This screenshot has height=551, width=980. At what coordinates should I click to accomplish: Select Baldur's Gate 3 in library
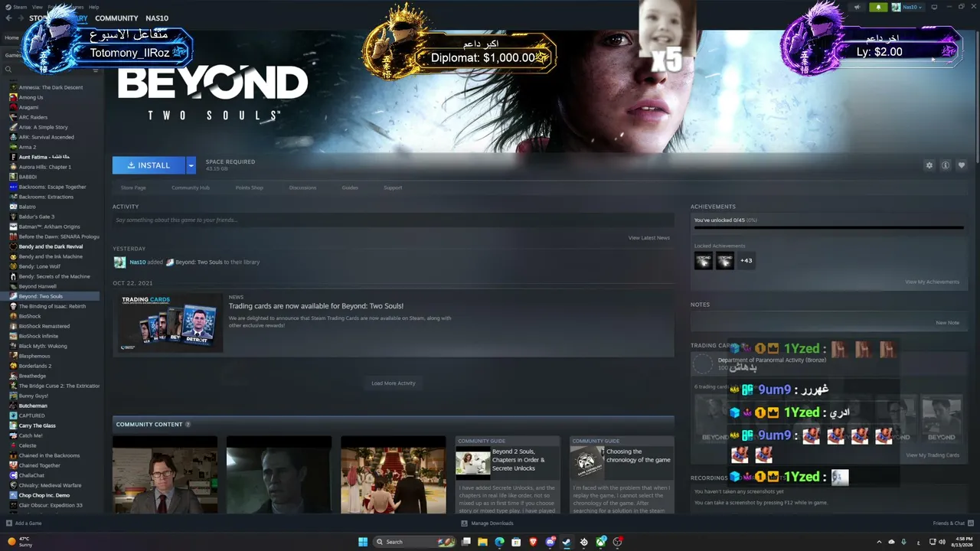pos(36,217)
